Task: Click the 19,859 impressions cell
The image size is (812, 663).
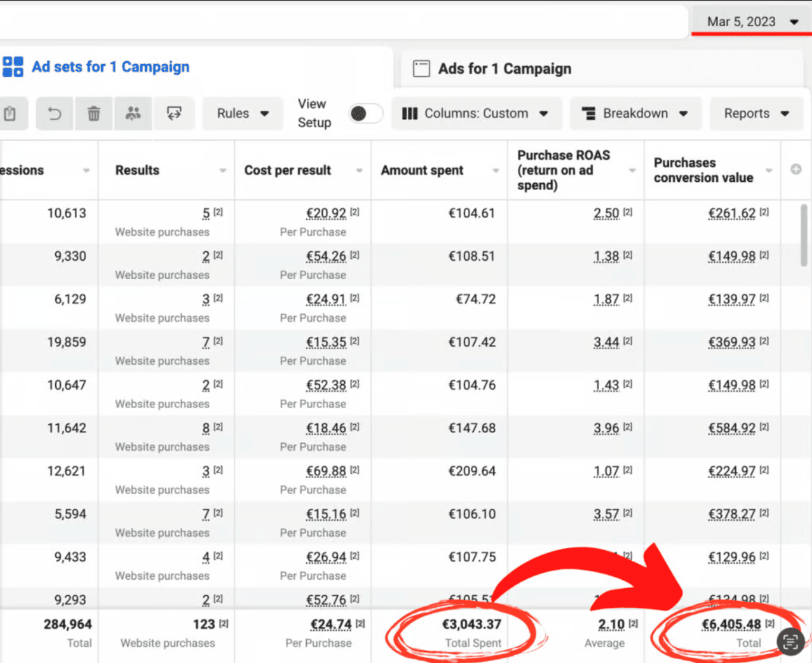Action: [x=67, y=342]
